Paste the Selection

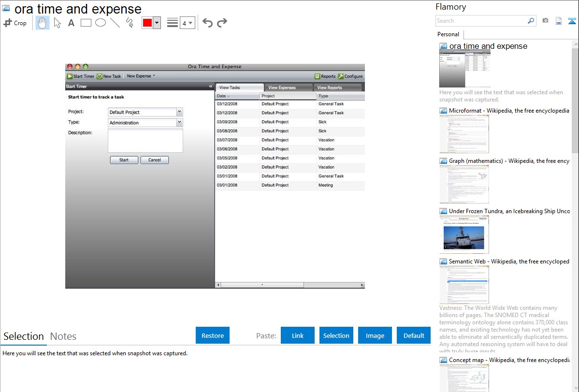[336, 335]
